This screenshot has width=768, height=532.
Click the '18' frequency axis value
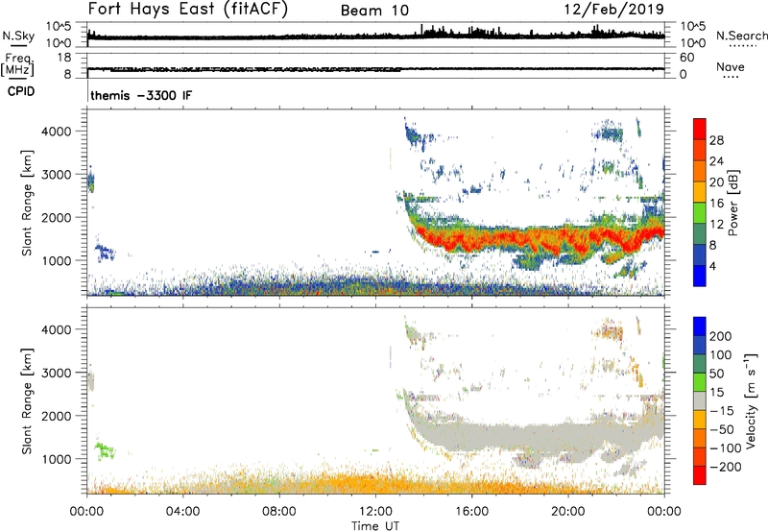click(x=64, y=58)
